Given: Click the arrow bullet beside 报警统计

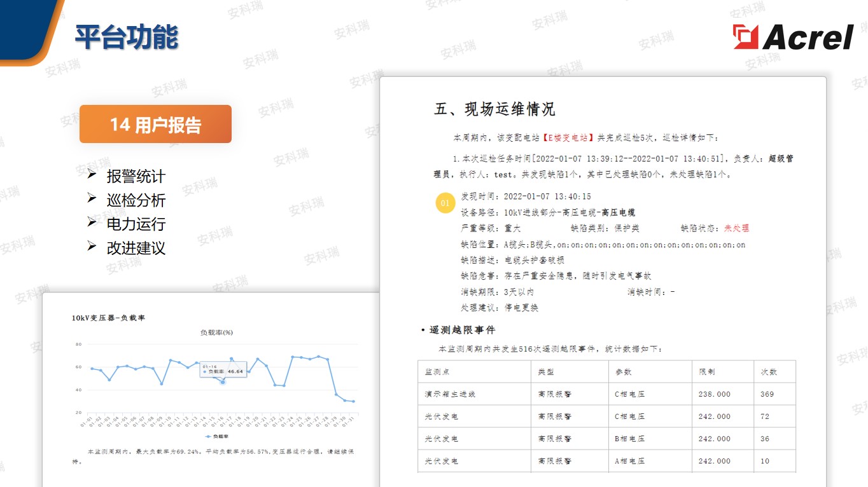Looking at the screenshot, I should 92,175.
